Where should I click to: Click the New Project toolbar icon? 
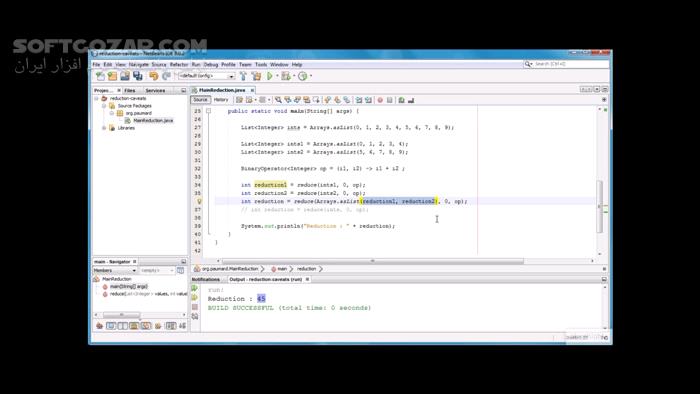tap(112, 76)
